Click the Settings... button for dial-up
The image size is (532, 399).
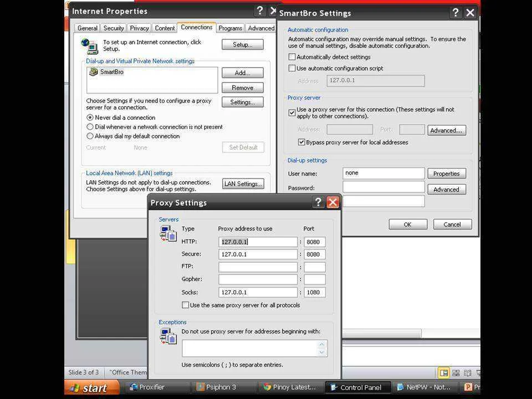click(243, 102)
